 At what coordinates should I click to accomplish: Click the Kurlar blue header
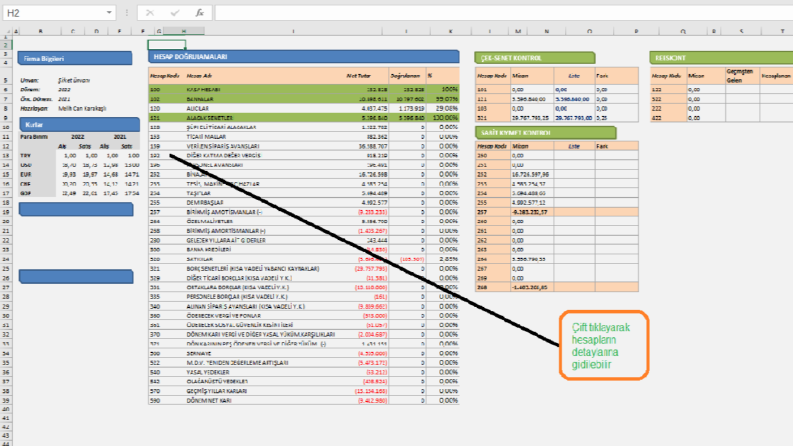click(x=79, y=124)
